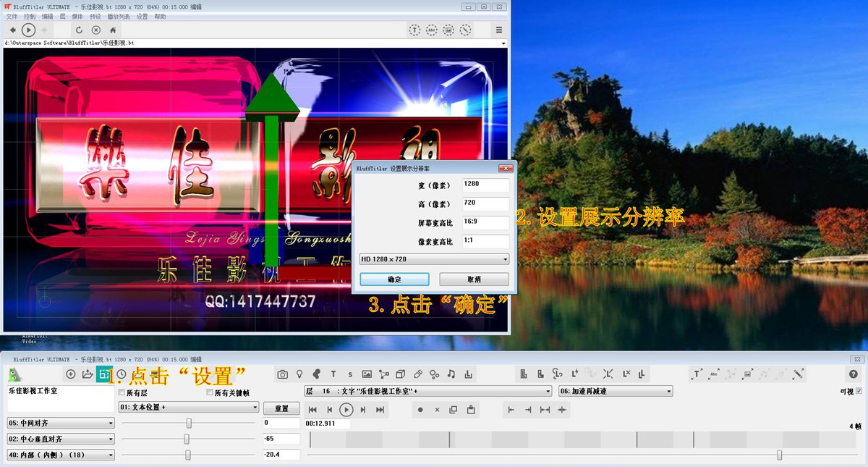Click the question mark help icon
The height and width of the screenshot is (467, 868).
pyautogui.click(x=854, y=374)
